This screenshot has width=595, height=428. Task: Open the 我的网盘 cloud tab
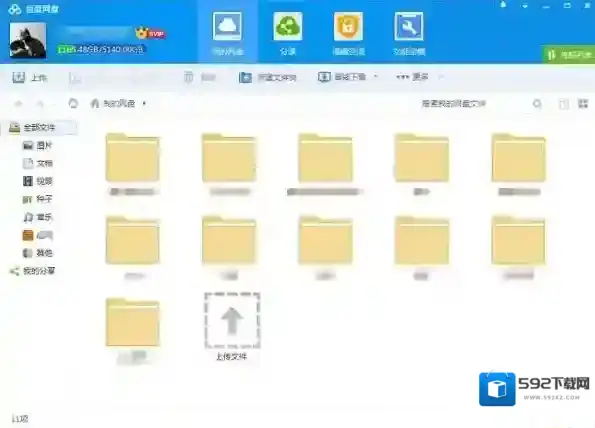click(227, 33)
